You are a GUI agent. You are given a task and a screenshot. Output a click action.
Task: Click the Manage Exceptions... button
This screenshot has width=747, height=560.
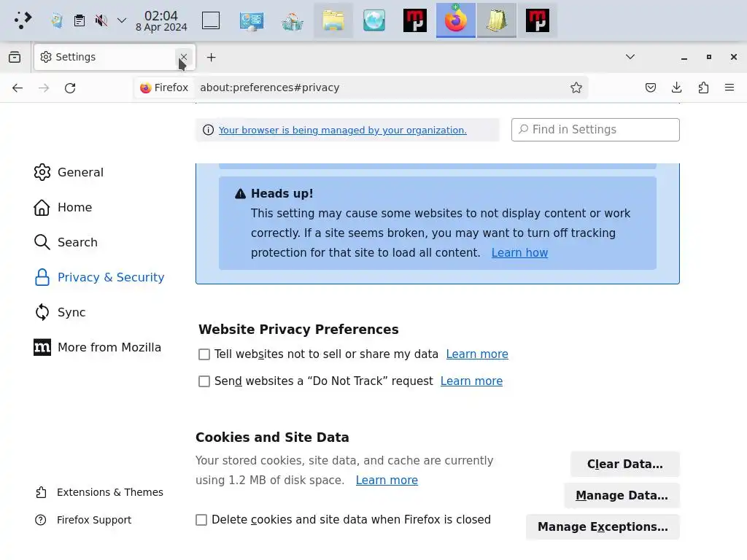603,526
